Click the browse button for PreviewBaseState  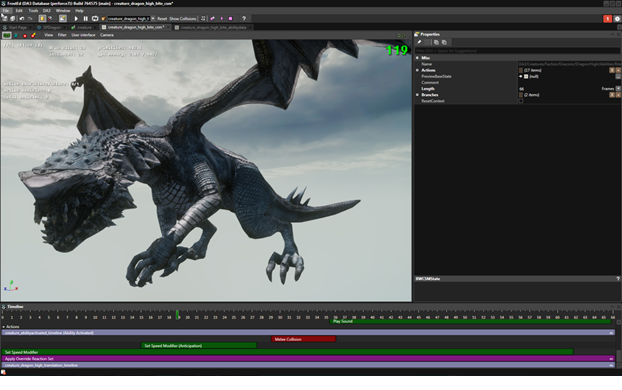(618, 76)
